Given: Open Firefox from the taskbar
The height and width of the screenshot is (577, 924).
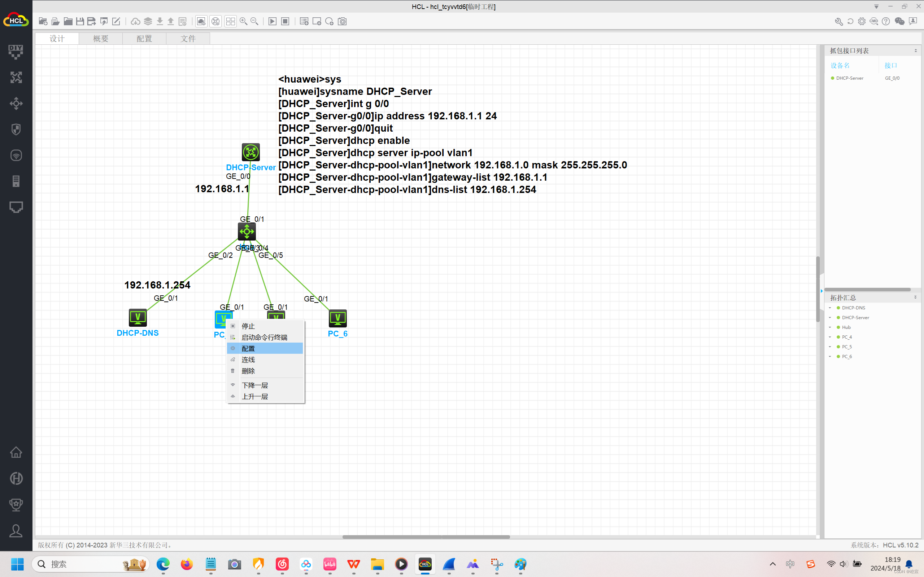Looking at the screenshot, I should [x=187, y=564].
